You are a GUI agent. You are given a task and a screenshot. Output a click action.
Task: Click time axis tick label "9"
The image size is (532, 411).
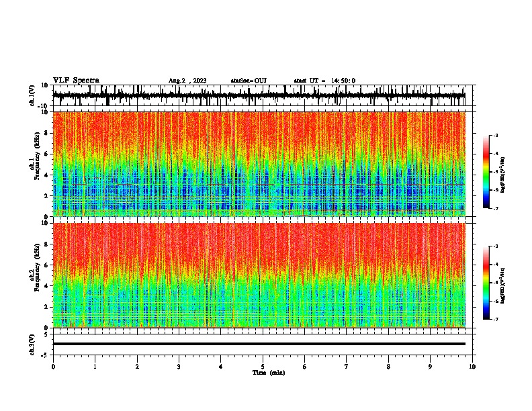point(430,367)
